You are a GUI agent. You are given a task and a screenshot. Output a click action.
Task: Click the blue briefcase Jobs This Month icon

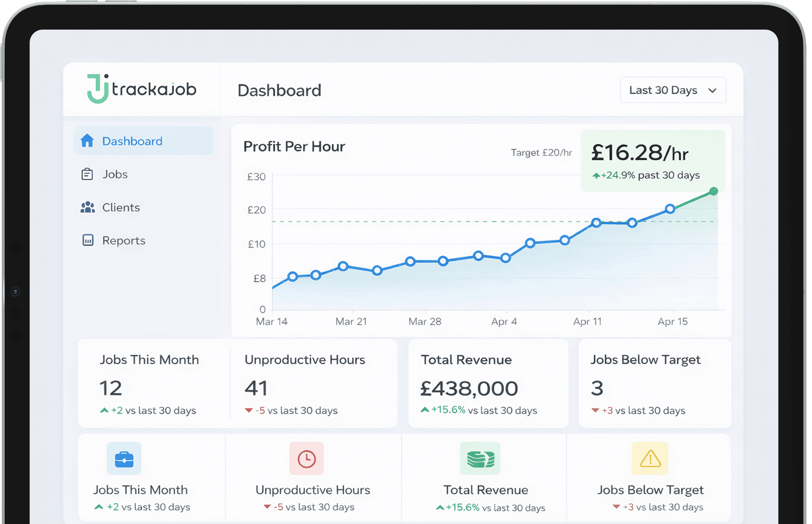coord(124,459)
